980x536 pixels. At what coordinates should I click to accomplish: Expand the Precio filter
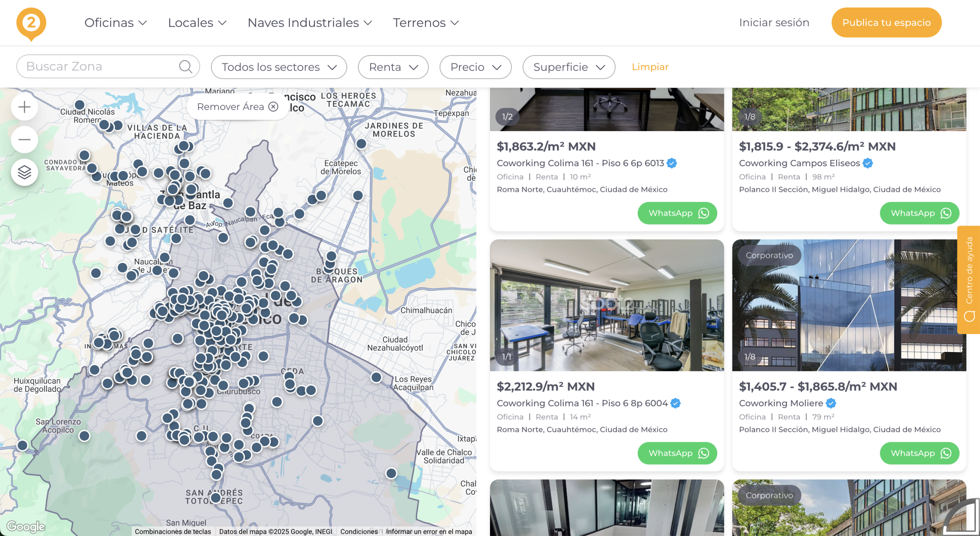coord(475,67)
